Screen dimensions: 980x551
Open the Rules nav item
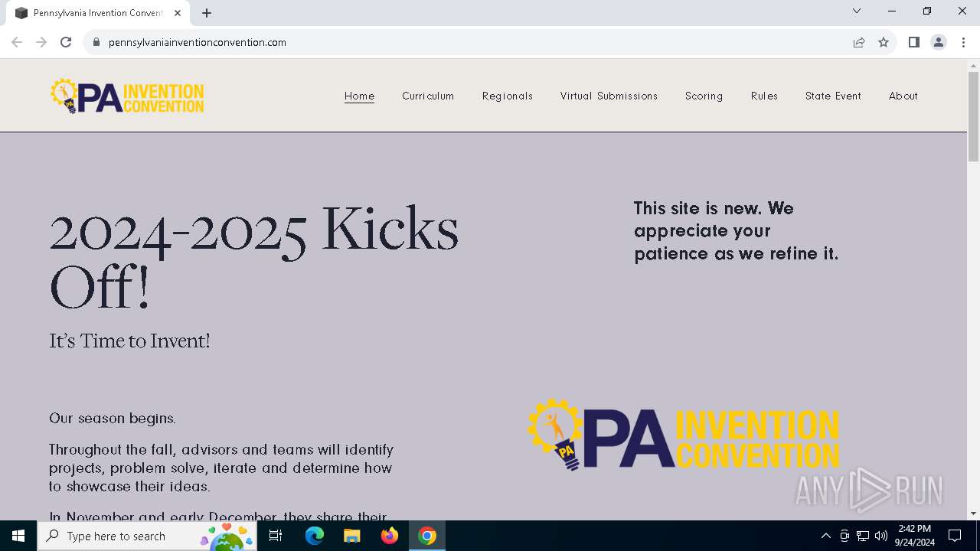pos(764,96)
